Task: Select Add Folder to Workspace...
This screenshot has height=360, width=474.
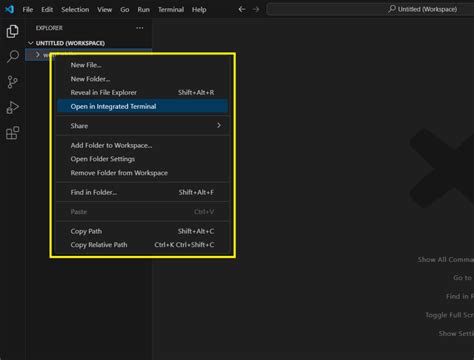Action: point(142,145)
